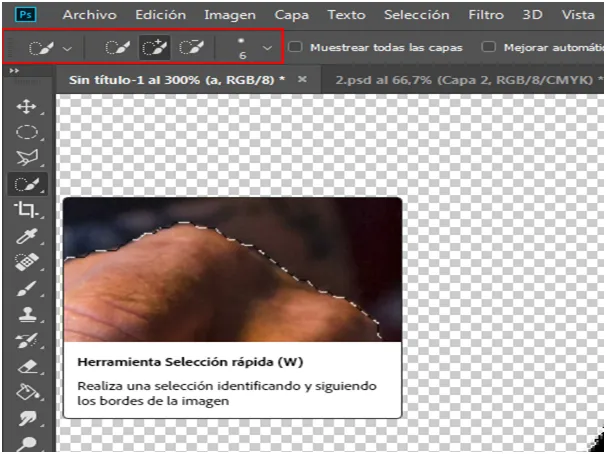The height and width of the screenshot is (454, 606).
Task: Open the Filtro menu
Action: (x=486, y=15)
